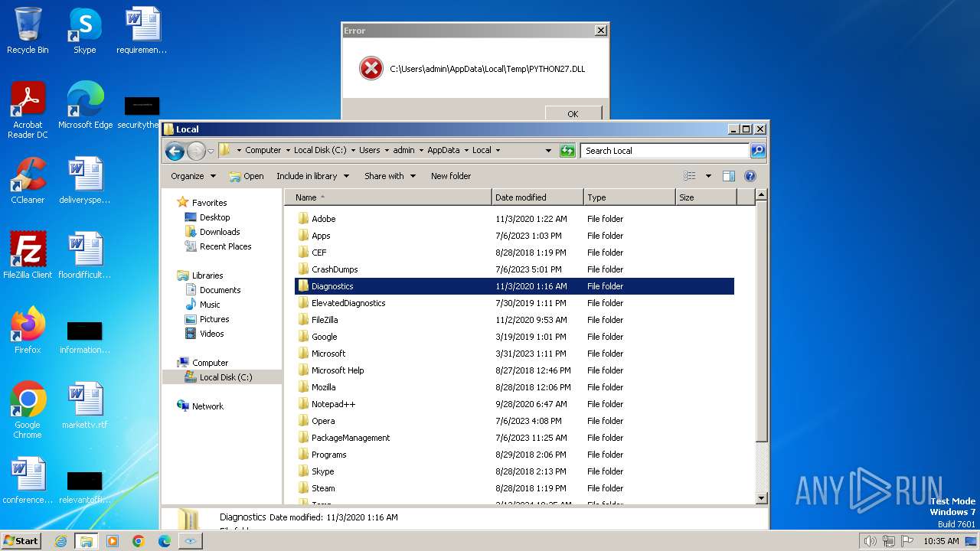Select the floordifficult Word document on the desktop
Viewport: 980px width, 551px height.
coord(84,256)
